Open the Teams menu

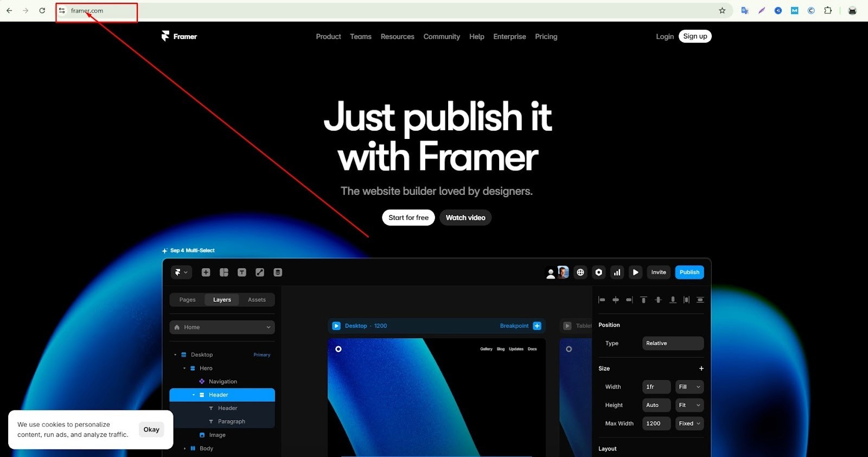[361, 37]
